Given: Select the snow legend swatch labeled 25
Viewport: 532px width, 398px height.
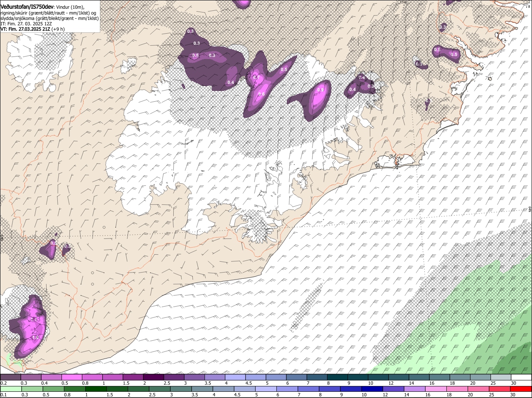Looking at the screenshot, I should 501,377.
